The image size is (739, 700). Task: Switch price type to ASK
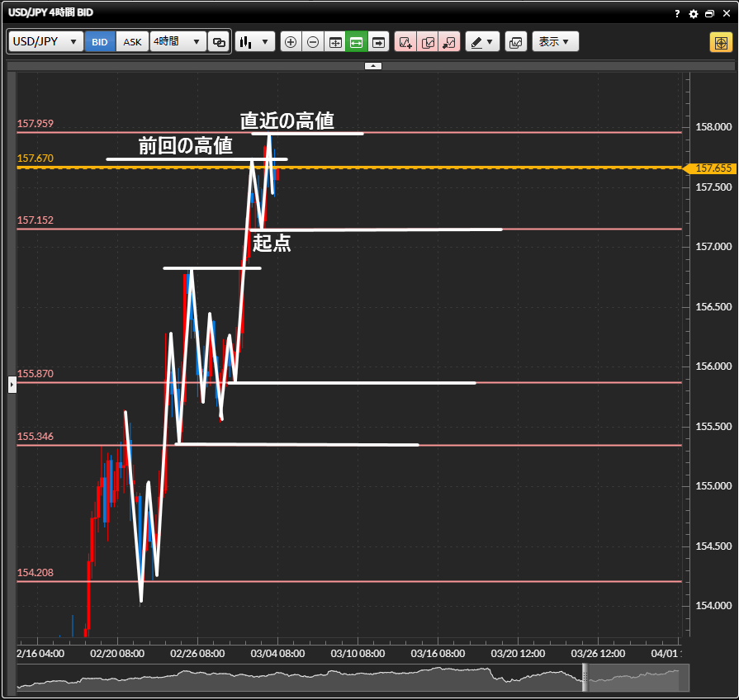click(132, 42)
